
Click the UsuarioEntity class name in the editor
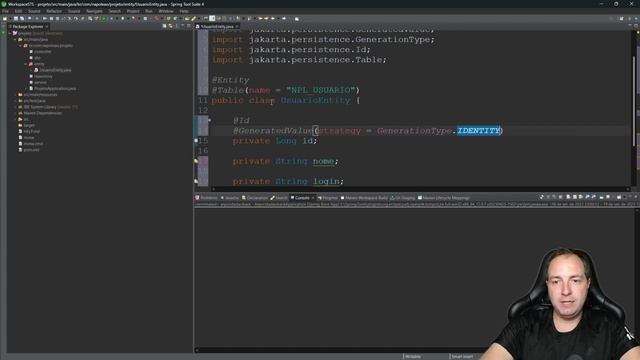coord(316,100)
